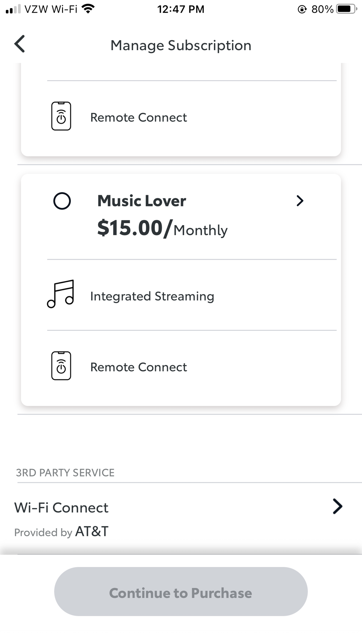Tap the Integrated Streaming music note icon
The image size is (362, 644).
tap(60, 294)
